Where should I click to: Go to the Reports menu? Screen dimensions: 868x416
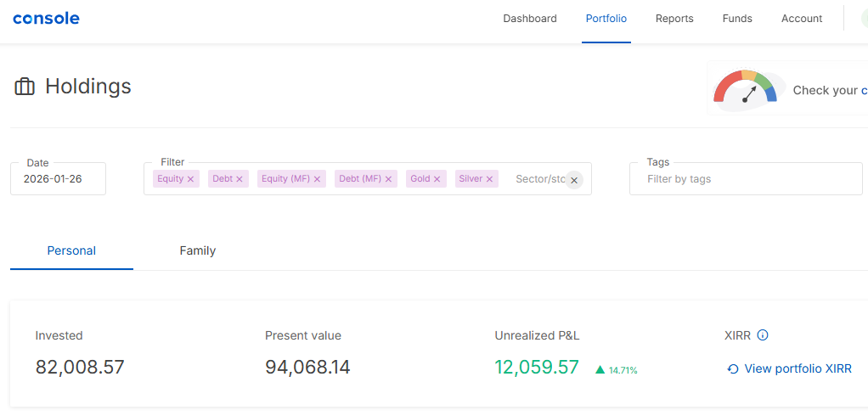[674, 19]
